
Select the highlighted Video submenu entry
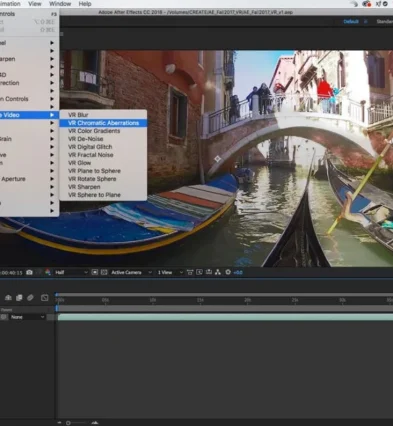click(x=29, y=115)
